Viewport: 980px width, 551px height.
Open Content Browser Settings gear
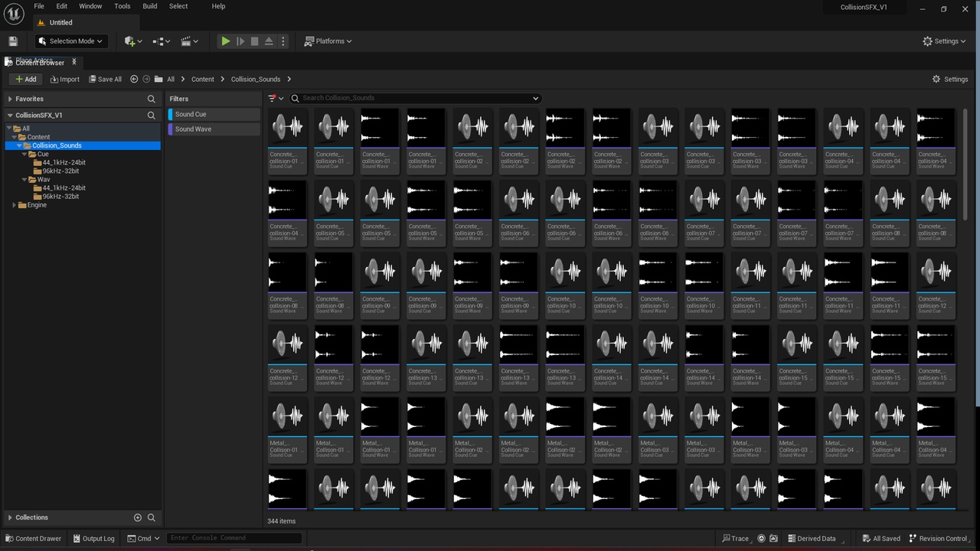click(x=950, y=79)
